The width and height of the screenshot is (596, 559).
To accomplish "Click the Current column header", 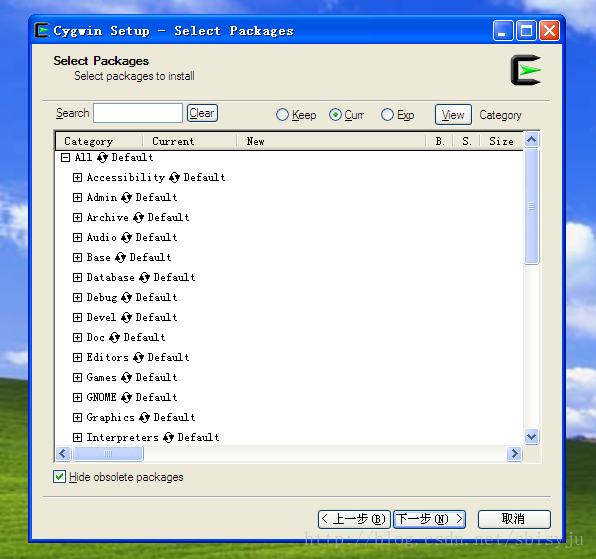I will (190, 141).
